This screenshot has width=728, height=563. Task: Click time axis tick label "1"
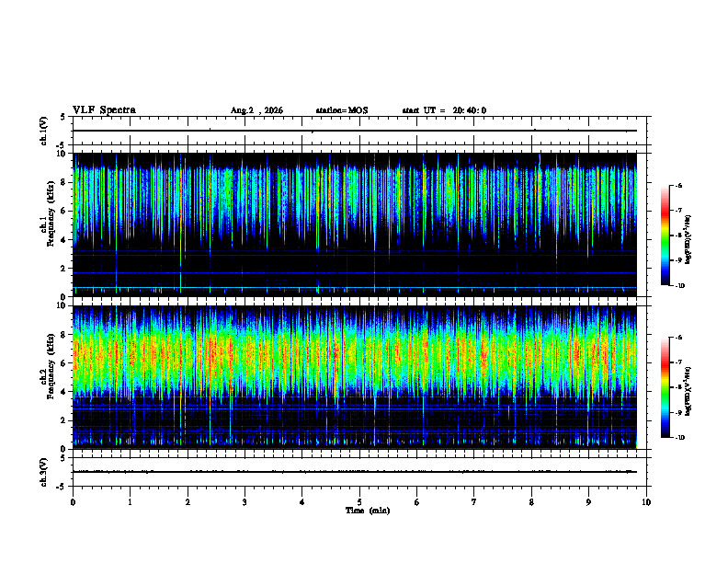point(130,502)
